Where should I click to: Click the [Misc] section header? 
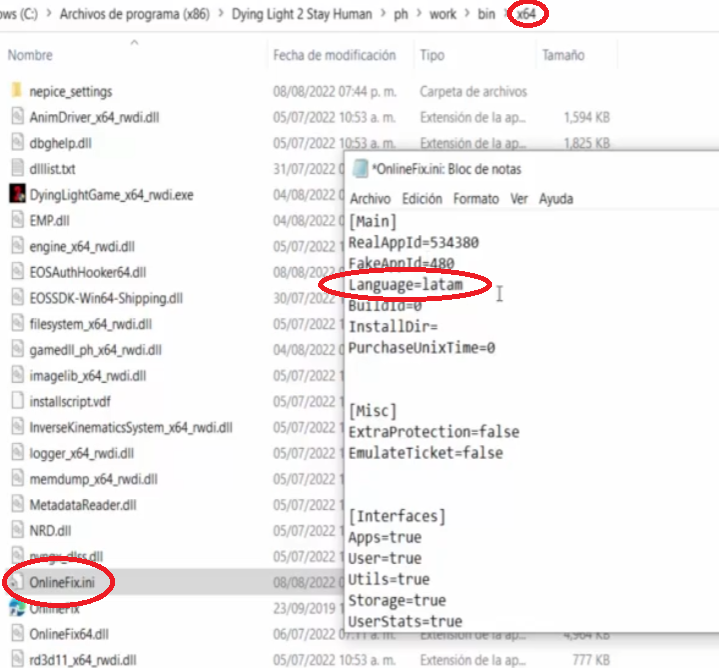pyautogui.click(x=372, y=411)
